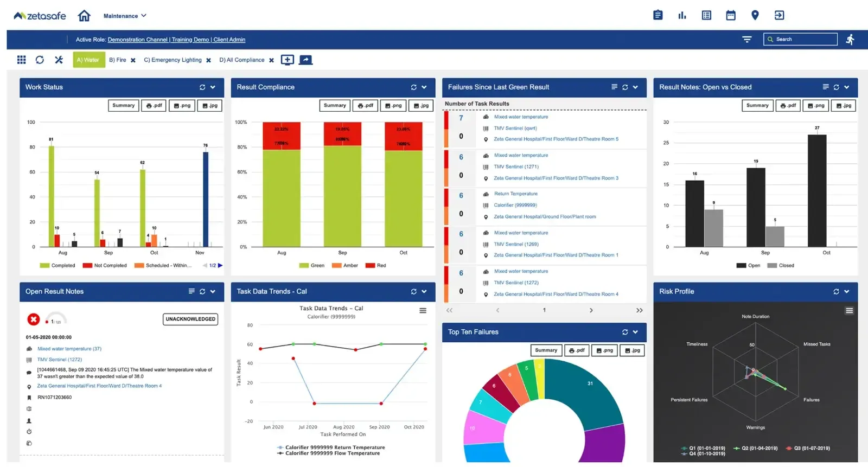Open the calendar icon in top bar
Screen dimensions: 868x467
pos(731,15)
